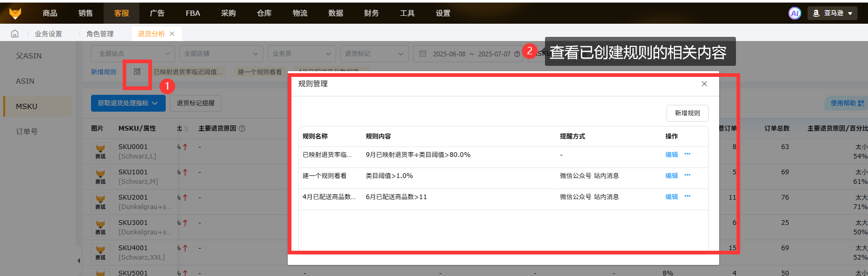Open the 物流 menu

[300, 13]
